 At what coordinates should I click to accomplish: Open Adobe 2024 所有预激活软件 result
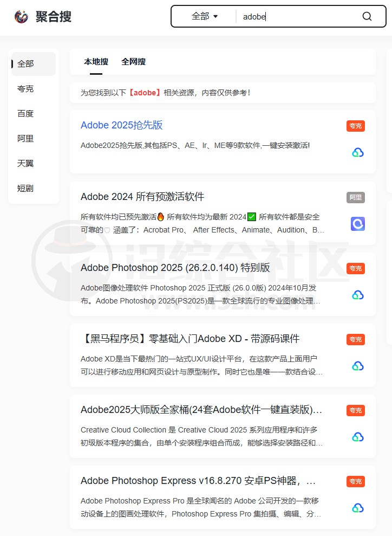(142, 197)
